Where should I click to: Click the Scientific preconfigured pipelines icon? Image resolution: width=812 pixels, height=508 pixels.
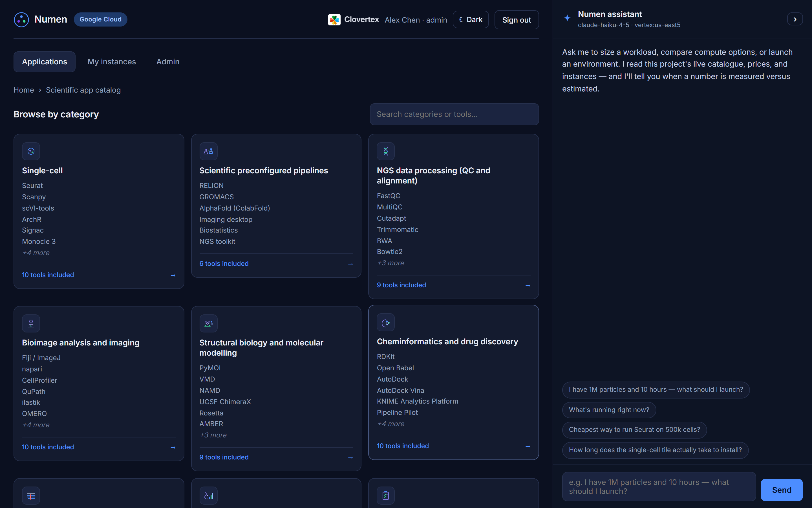208,152
